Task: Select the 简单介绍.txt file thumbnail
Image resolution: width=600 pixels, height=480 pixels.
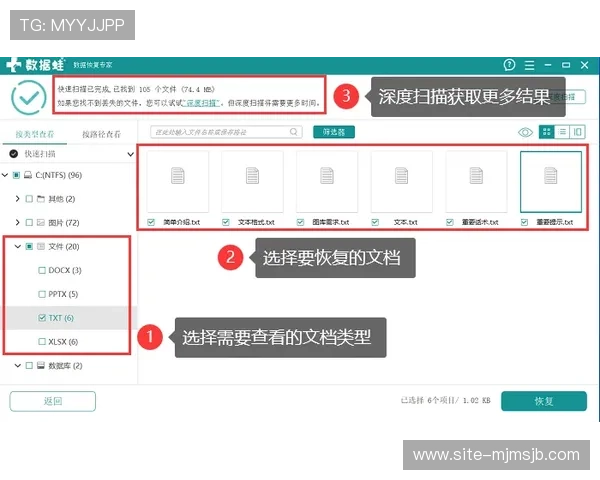Action: tap(178, 182)
